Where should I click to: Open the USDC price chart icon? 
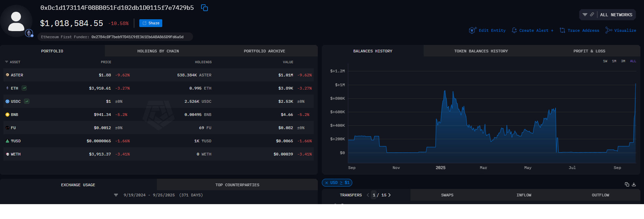[x=27, y=101]
